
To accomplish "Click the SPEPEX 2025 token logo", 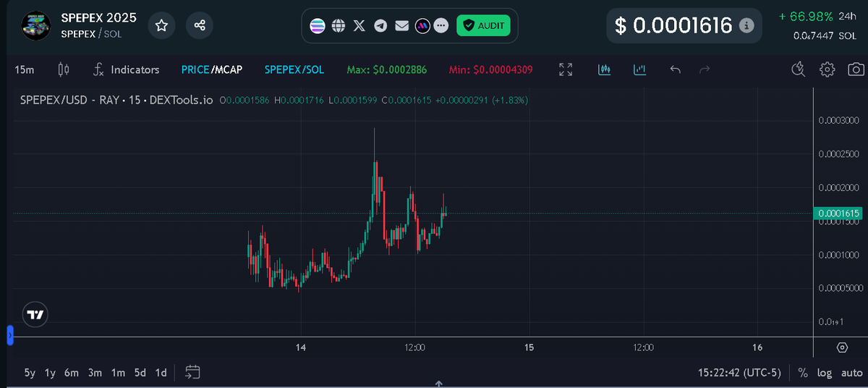I will coord(35,25).
